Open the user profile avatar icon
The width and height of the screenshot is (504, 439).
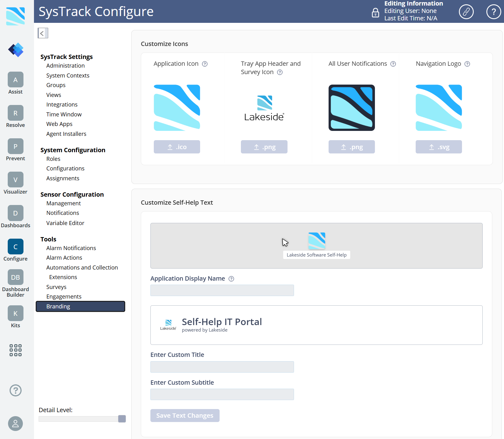(15, 424)
